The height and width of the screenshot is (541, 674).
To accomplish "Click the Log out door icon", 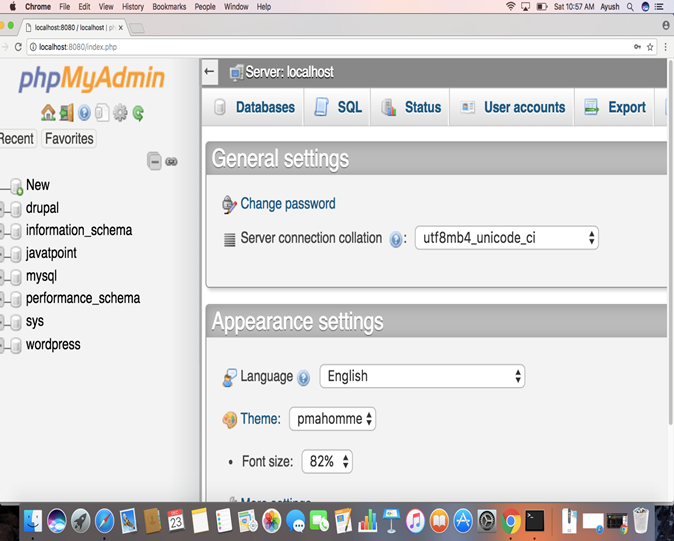I will click(x=67, y=113).
